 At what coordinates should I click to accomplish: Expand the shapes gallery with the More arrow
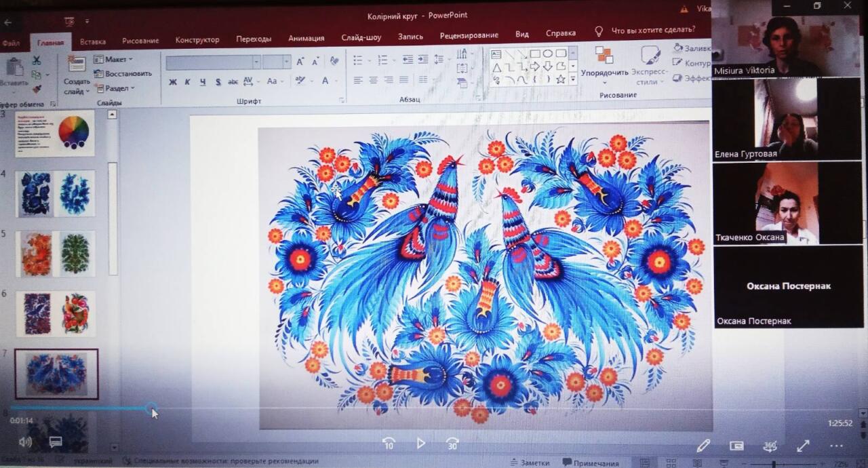(573, 79)
